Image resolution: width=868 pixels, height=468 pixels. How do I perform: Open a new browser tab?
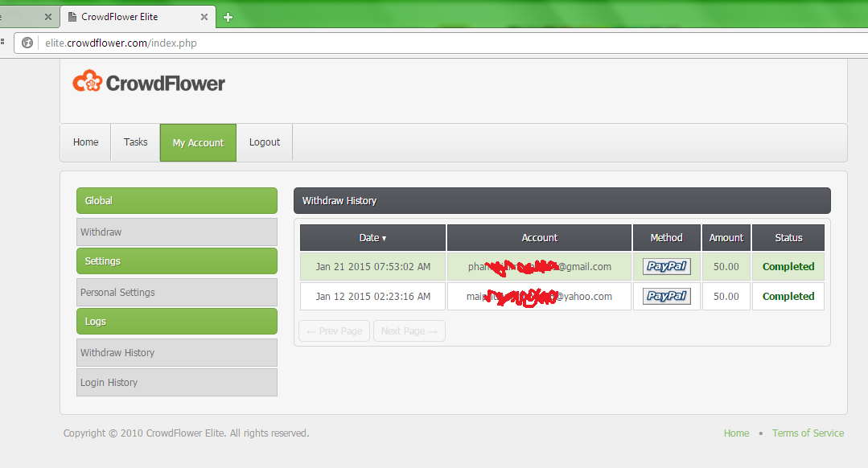point(228,17)
